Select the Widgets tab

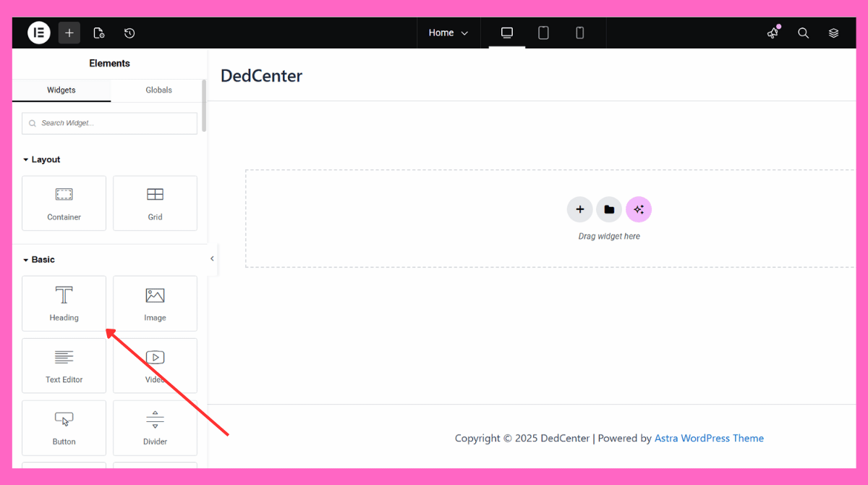tap(61, 90)
